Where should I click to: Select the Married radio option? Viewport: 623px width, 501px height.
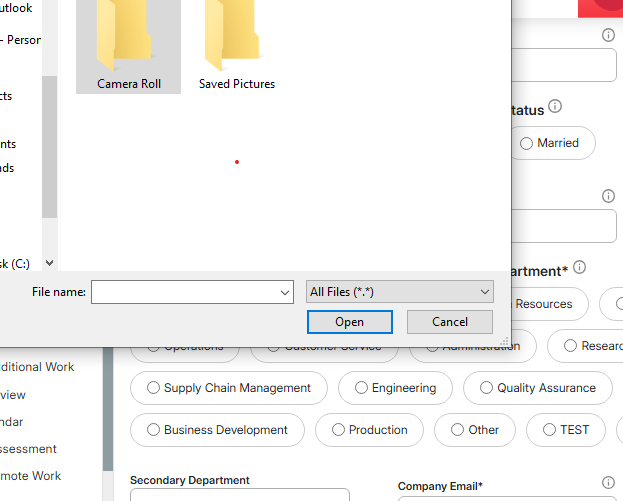(x=549, y=143)
